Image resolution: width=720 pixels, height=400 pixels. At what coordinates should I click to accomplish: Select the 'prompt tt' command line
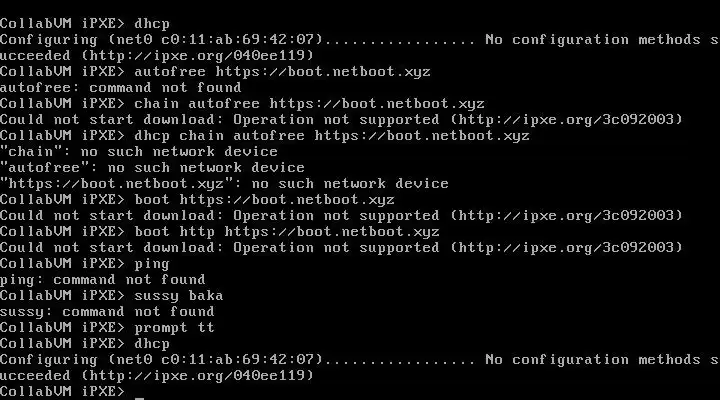(x=174, y=327)
